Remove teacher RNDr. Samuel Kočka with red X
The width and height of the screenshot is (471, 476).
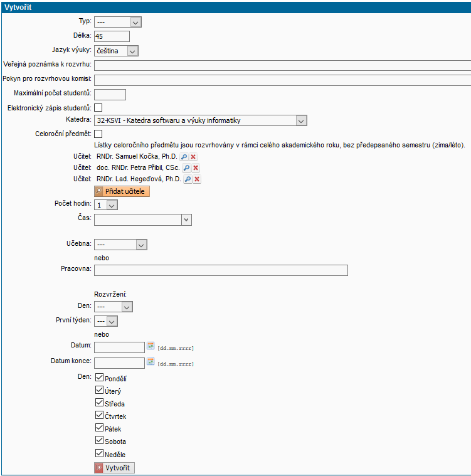[x=194, y=156]
